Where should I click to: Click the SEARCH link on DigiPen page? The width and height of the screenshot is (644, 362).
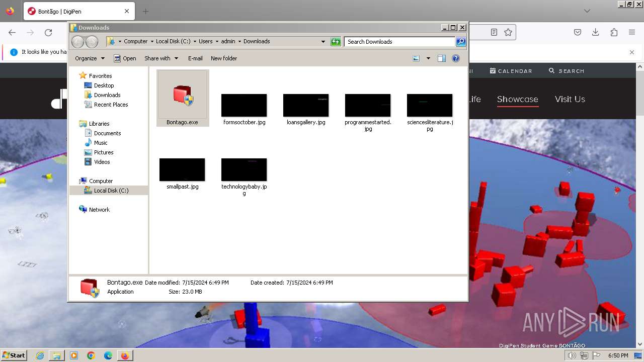[x=567, y=71]
